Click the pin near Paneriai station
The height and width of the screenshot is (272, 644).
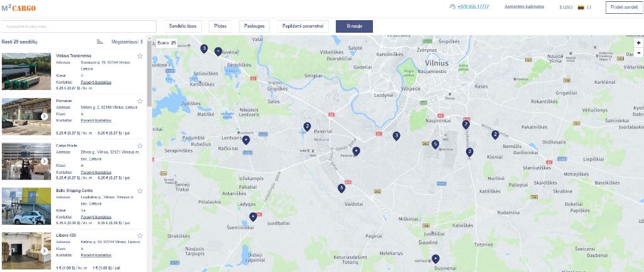(356, 151)
